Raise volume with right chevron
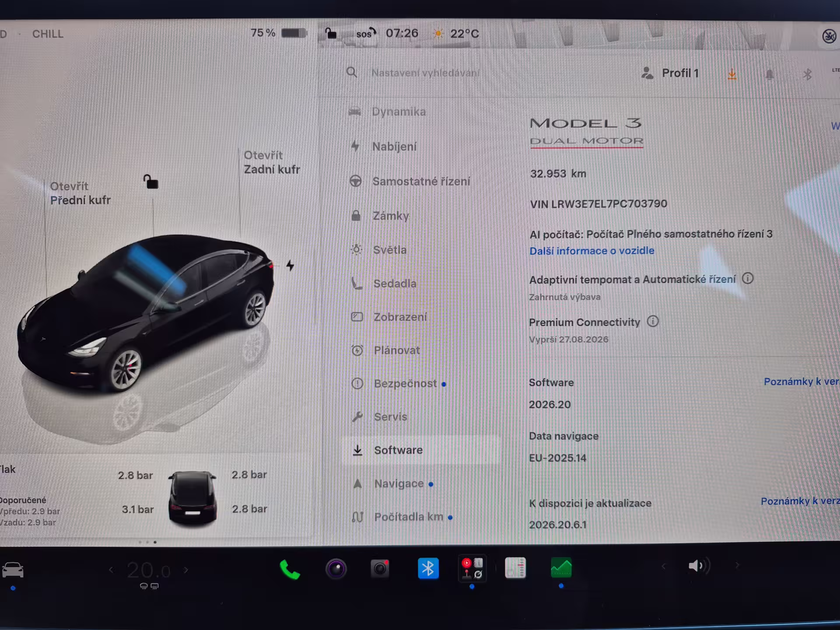The image size is (840, 630). 737,565
